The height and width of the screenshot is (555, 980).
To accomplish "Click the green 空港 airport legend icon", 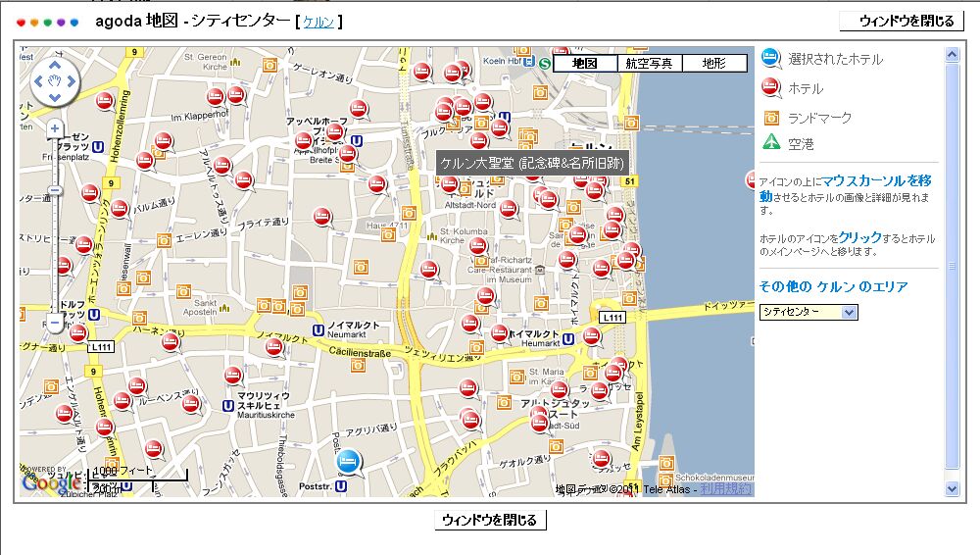I will (x=772, y=142).
